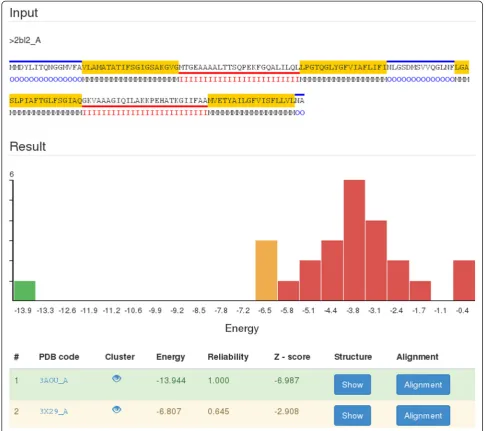Image resolution: width=486 pixels, height=431 pixels.
Task: Click the Reliability column header
Action: pos(228,357)
